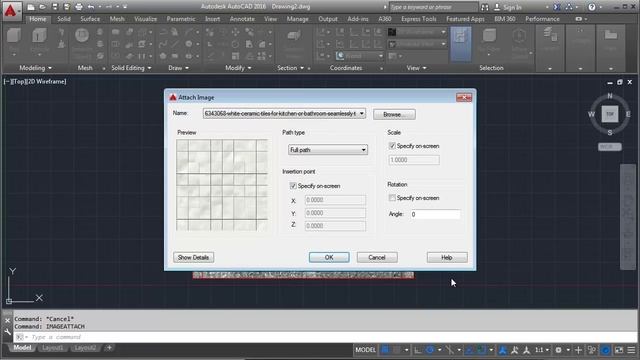This screenshot has height=360, width=640.
Task: Click the Customization hamburger icon in status bar
Action: pyautogui.click(x=631, y=350)
